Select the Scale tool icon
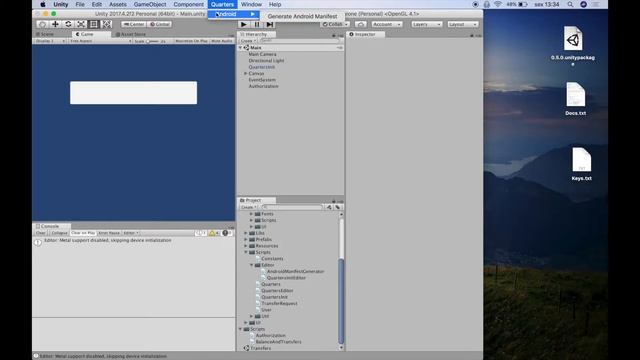 tap(81, 24)
